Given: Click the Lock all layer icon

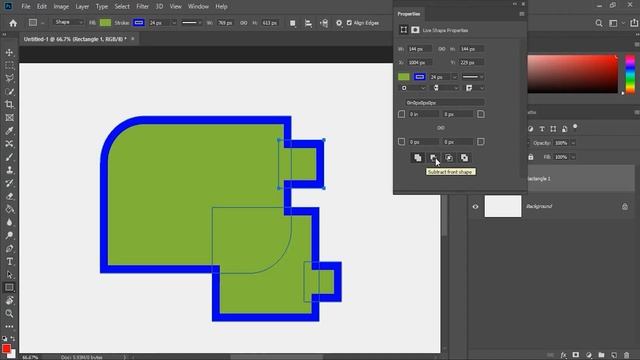Looking at the screenshot, I should point(531,157).
